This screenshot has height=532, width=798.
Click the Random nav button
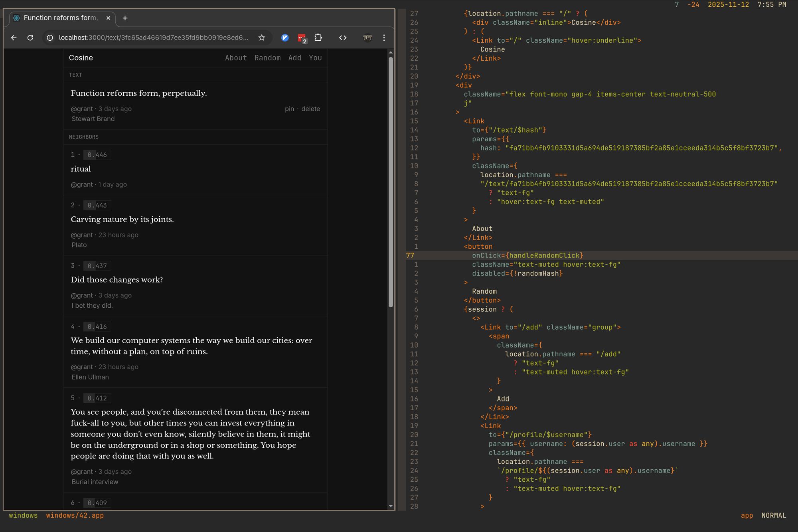tap(267, 58)
